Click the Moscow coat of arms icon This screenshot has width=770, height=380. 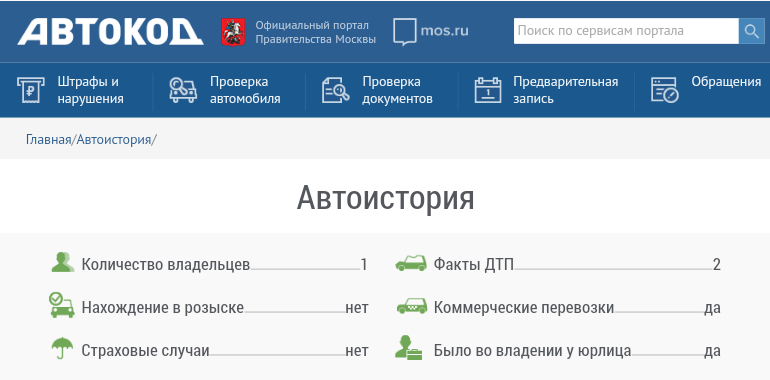coord(233,32)
